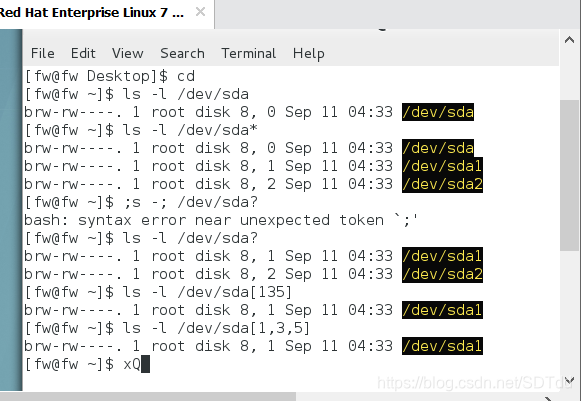The image size is (581, 401).
Task: Click the command 'ls -l /dev/sda' without wildcard
Action: point(185,94)
